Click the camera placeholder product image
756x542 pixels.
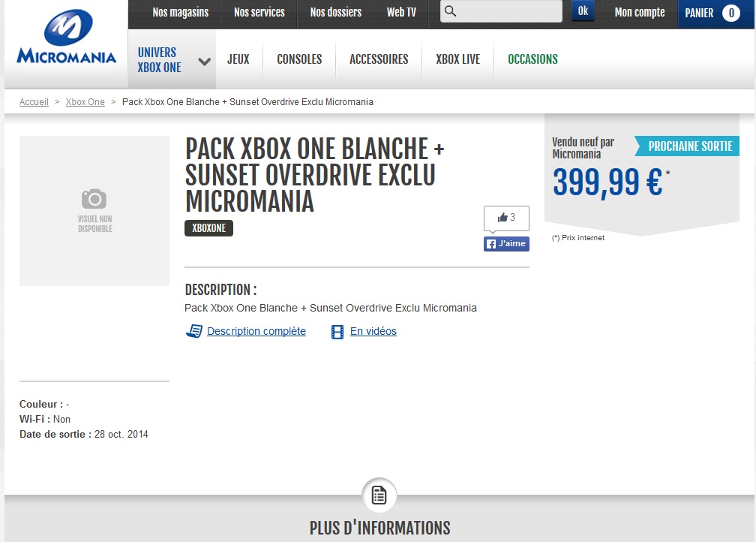click(x=94, y=211)
